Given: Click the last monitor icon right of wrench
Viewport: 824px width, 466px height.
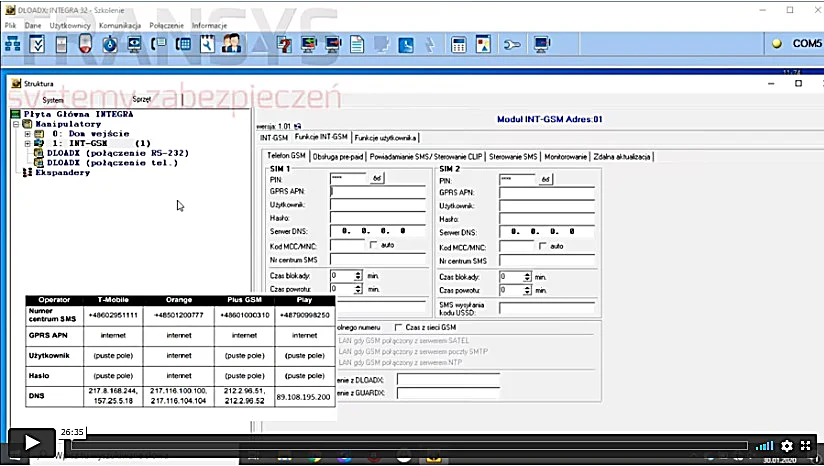Looking at the screenshot, I should click(542, 44).
